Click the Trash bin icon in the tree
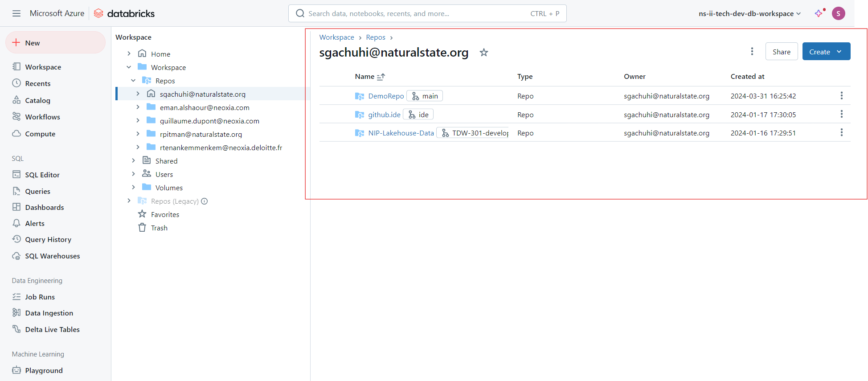The width and height of the screenshot is (868, 381). (x=142, y=228)
